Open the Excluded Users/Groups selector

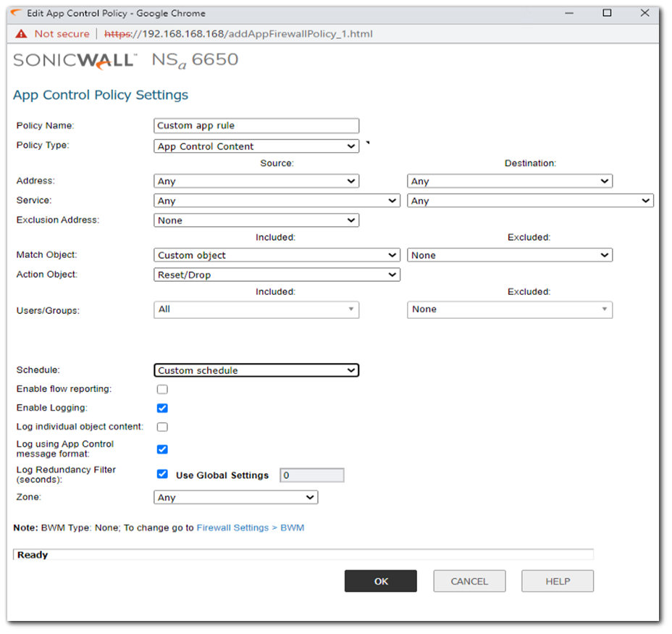510,309
